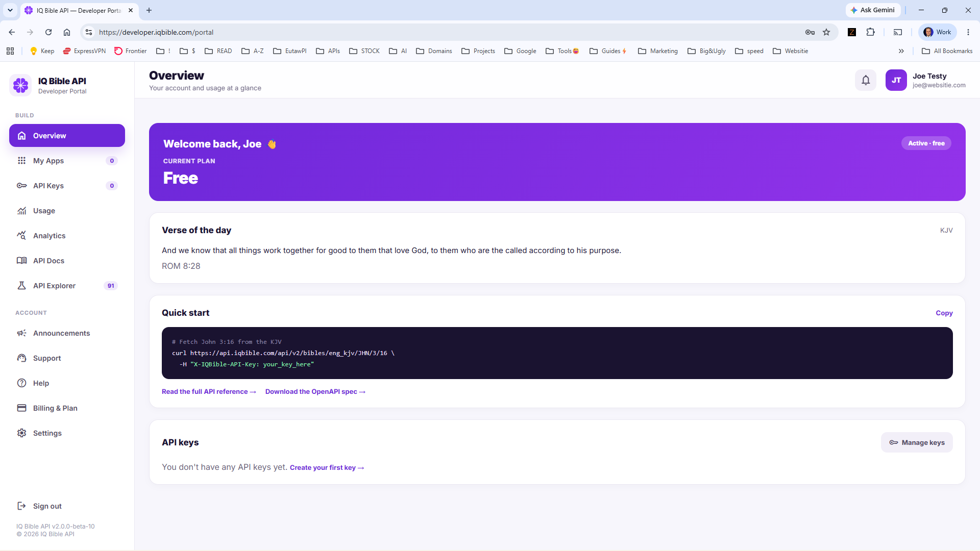Click the Manage keys button
The width and height of the screenshot is (980, 551).
917,442
